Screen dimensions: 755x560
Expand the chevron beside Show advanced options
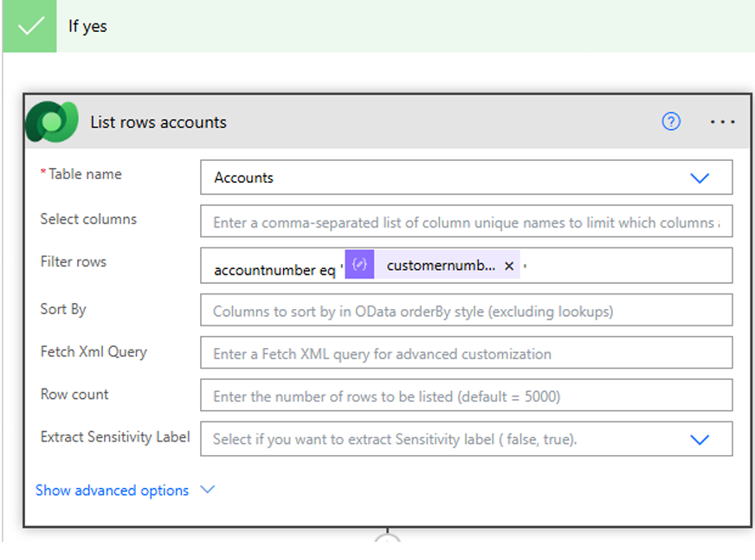(x=207, y=490)
